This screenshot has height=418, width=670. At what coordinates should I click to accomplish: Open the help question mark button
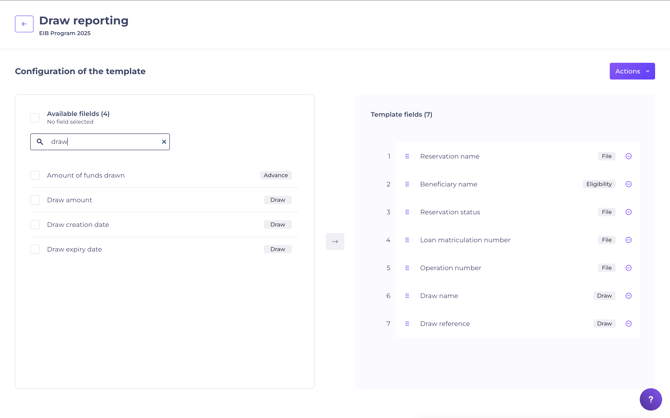(650, 399)
